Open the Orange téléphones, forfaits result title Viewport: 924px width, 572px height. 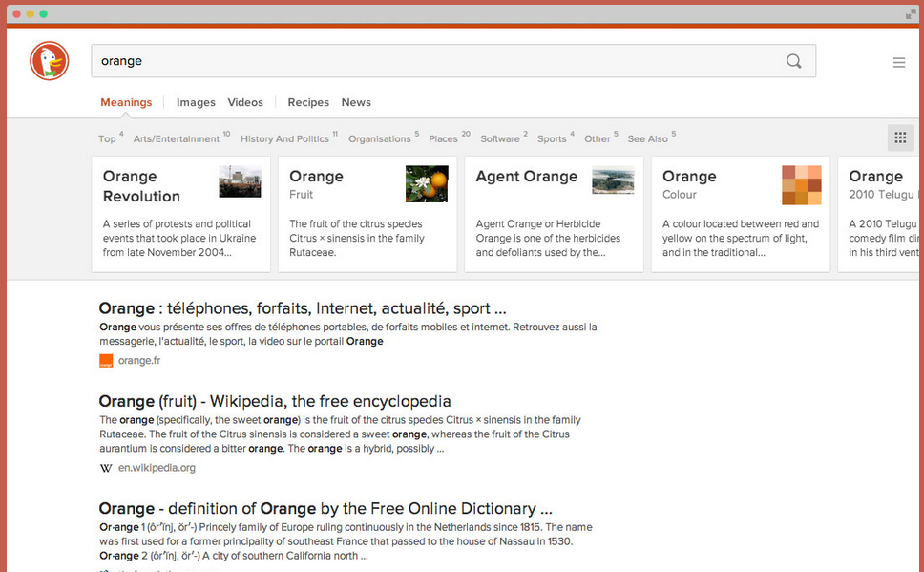coord(303,308)
